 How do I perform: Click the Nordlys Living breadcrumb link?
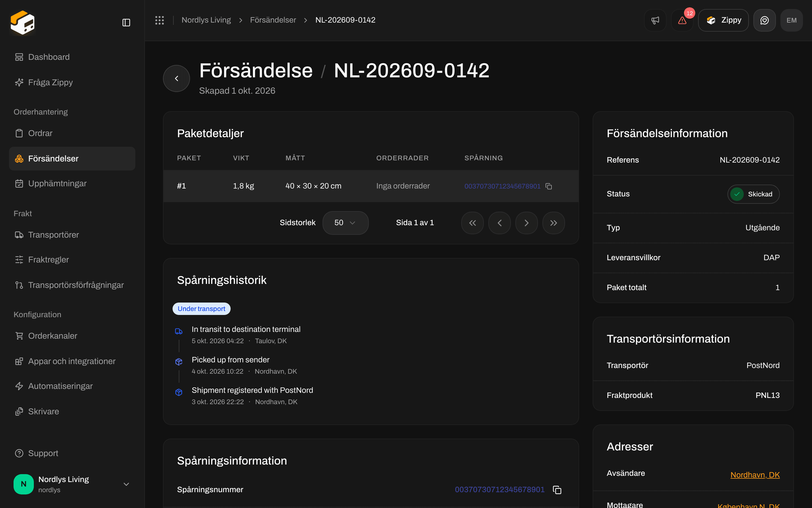pos(206,20)
